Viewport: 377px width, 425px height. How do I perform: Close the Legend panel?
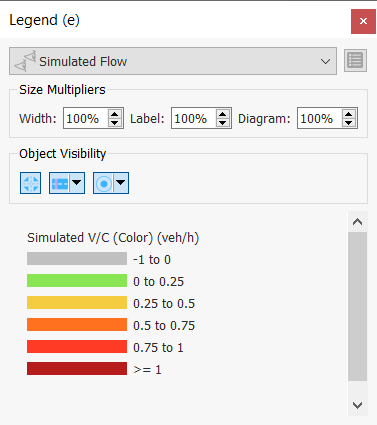click(363, 21)
